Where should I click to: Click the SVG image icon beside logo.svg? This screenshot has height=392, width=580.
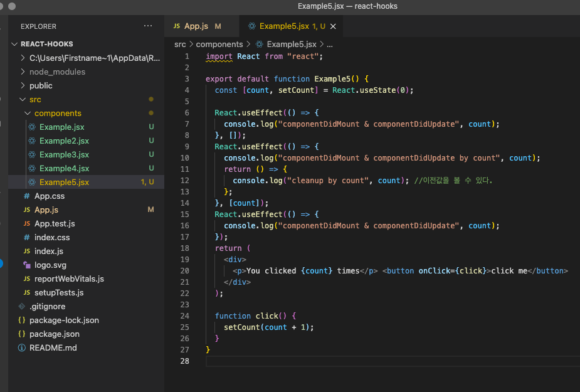[26, 265]
